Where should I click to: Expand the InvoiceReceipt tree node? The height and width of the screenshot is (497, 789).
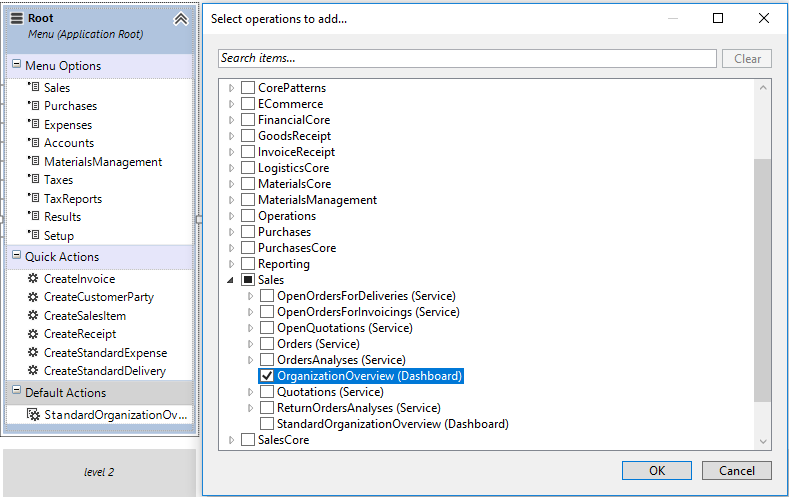tap(231, 152)
